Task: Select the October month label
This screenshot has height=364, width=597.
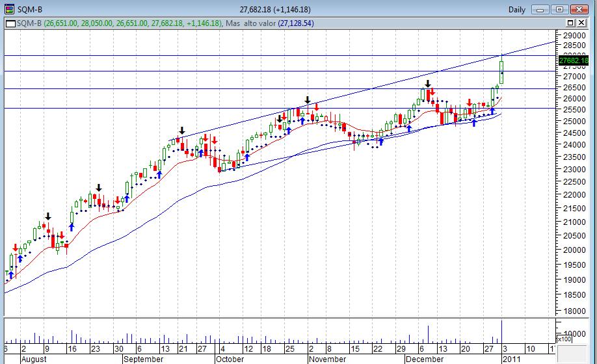Action: (229, 359)
